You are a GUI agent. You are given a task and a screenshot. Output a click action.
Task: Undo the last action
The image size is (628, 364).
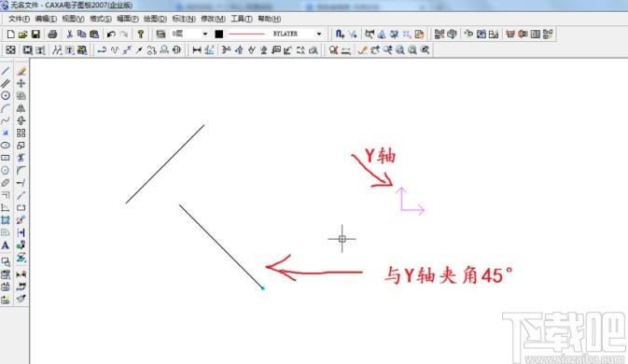(111, 34)
